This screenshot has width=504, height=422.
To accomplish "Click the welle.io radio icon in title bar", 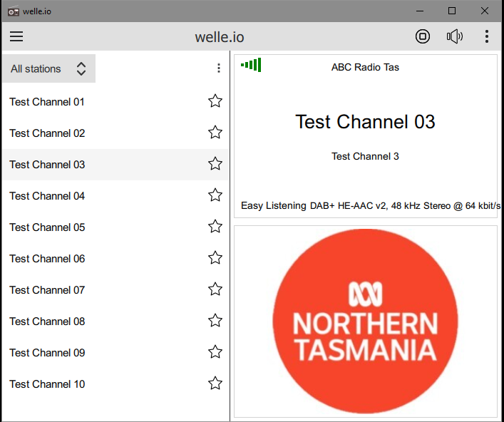I will click(x=13, y=11).
